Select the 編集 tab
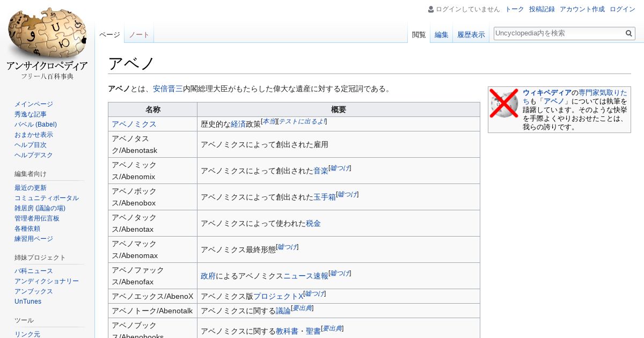 pyautogui.click(x=442, y=34)
